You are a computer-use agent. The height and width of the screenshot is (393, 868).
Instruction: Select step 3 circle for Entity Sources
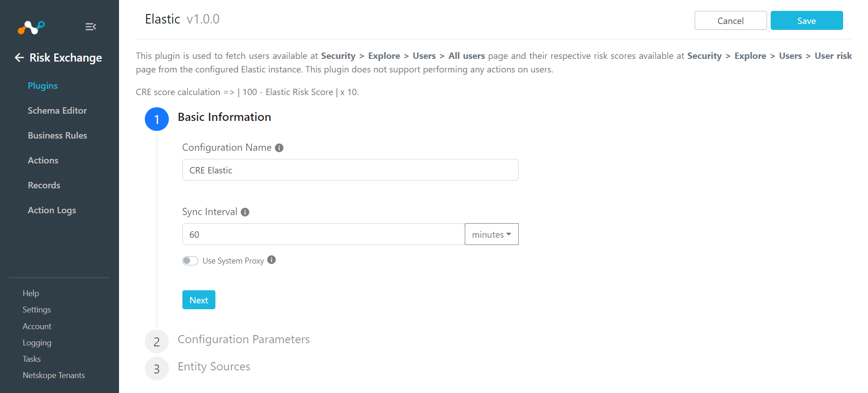[157, 369]
